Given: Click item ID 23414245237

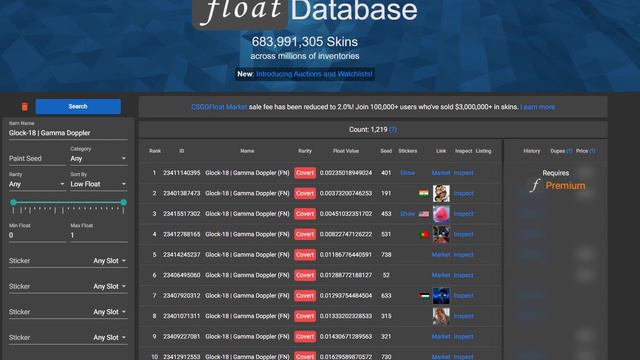Looking at the screenshot, I should [x=182, y=255].
